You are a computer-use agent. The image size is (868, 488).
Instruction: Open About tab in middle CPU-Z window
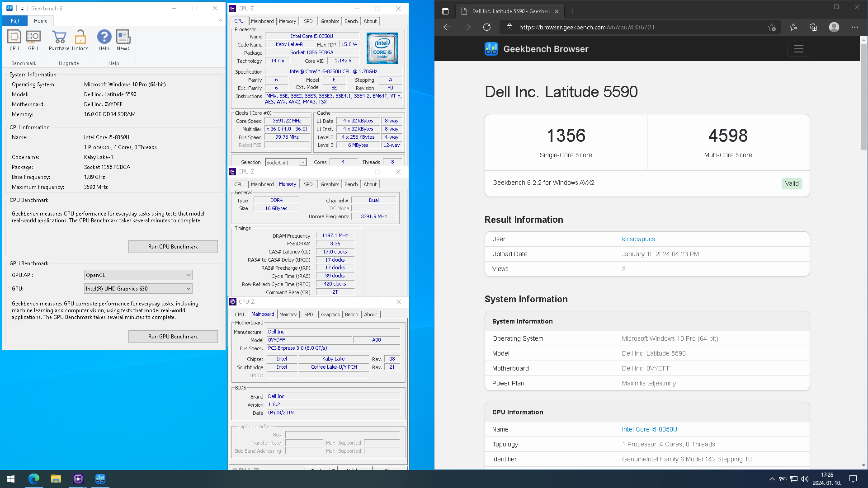click(x=370, y=184)
